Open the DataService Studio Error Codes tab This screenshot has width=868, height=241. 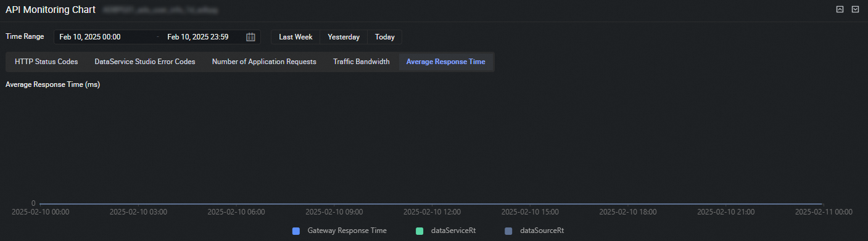145,62
